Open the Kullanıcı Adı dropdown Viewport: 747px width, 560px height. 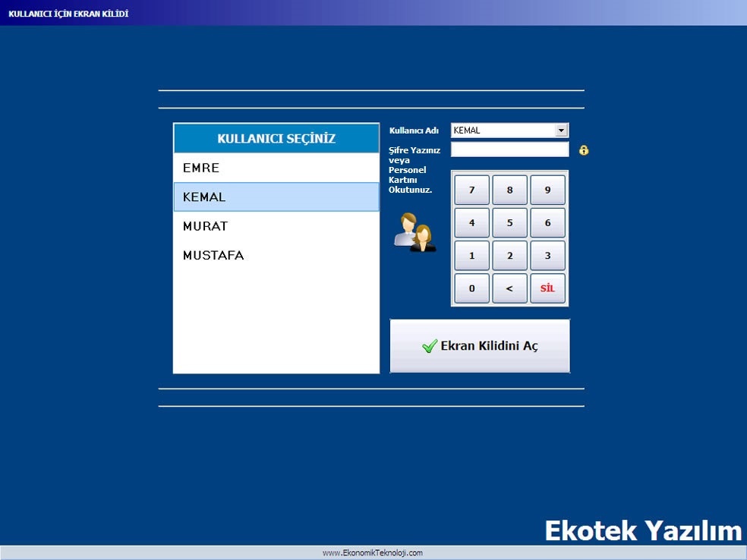click(x=561, y=131)
